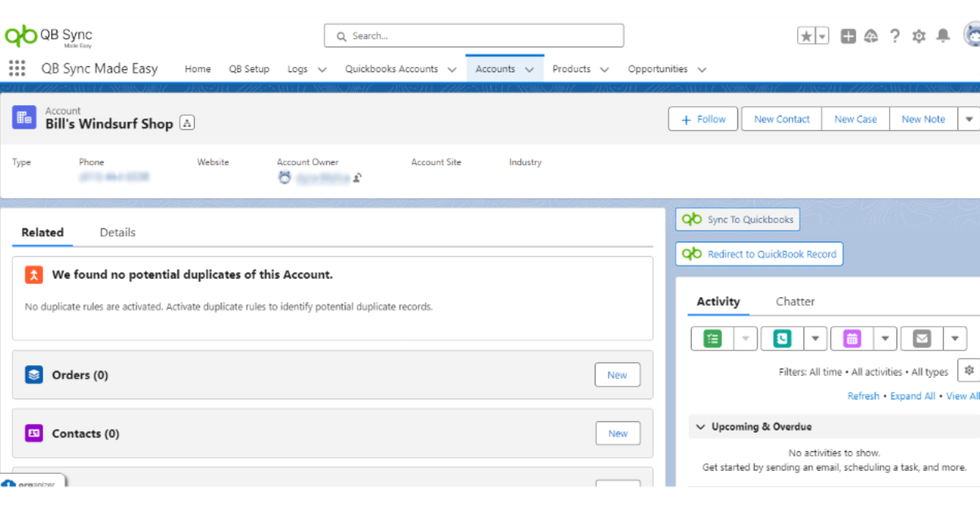Open the Setup gear icon
The height and width of the screenshot is (521, 980).
[919, 36]
